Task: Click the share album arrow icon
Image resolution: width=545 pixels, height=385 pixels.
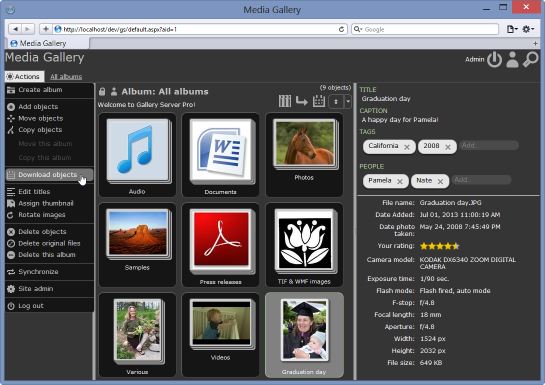Action: click(x=301, y=101)
